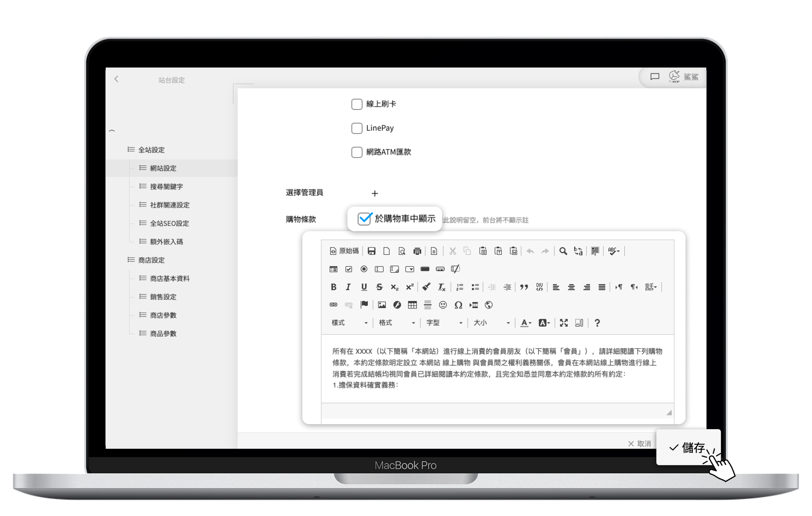
Task: Click the 取消 cancel button
Action: [x=640, y=444]
